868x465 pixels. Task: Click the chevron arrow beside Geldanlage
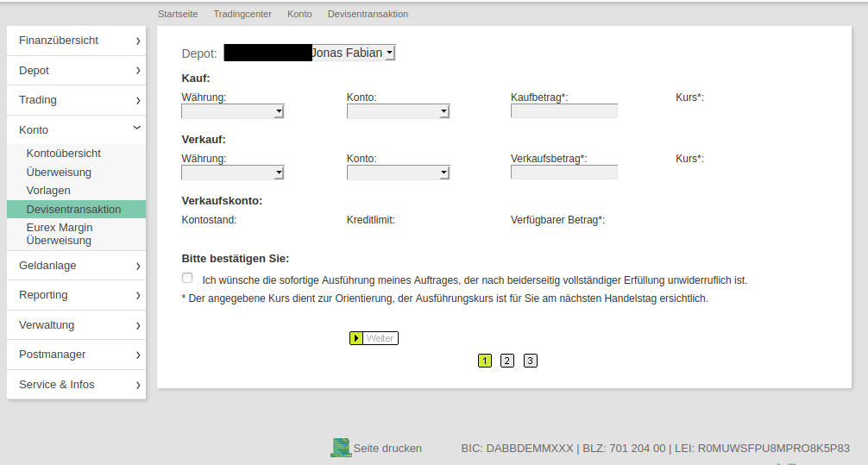137,266
